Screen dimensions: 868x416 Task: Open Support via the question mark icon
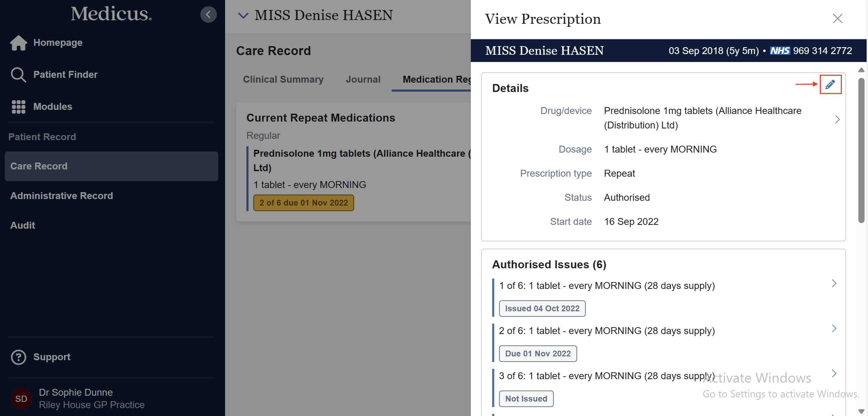click(18, 357)
